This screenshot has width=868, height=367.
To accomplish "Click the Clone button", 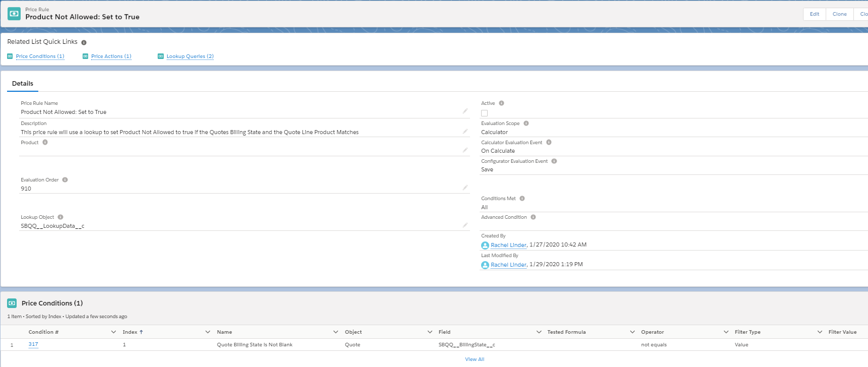I will 840,14.
